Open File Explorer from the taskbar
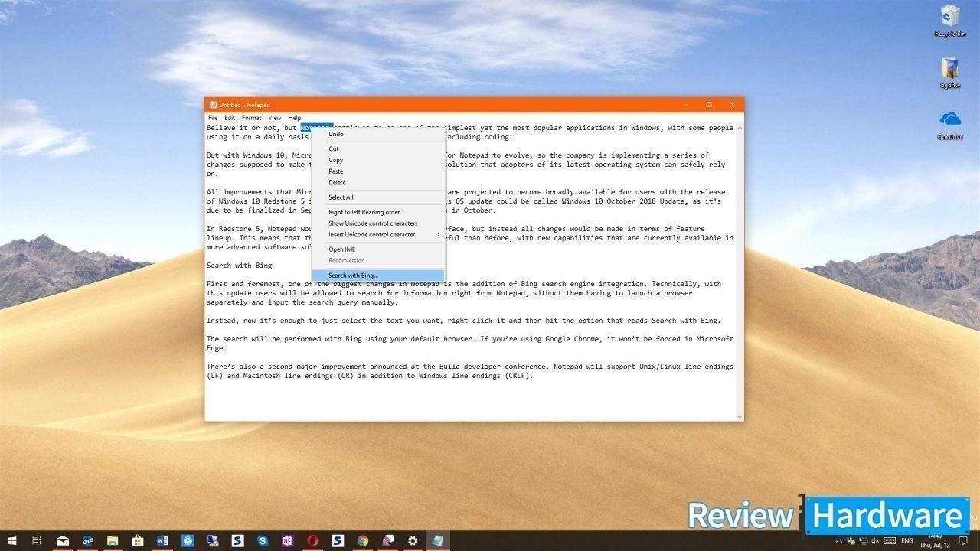The height and width of the screenshot is (551, 980). coord(113,541)
